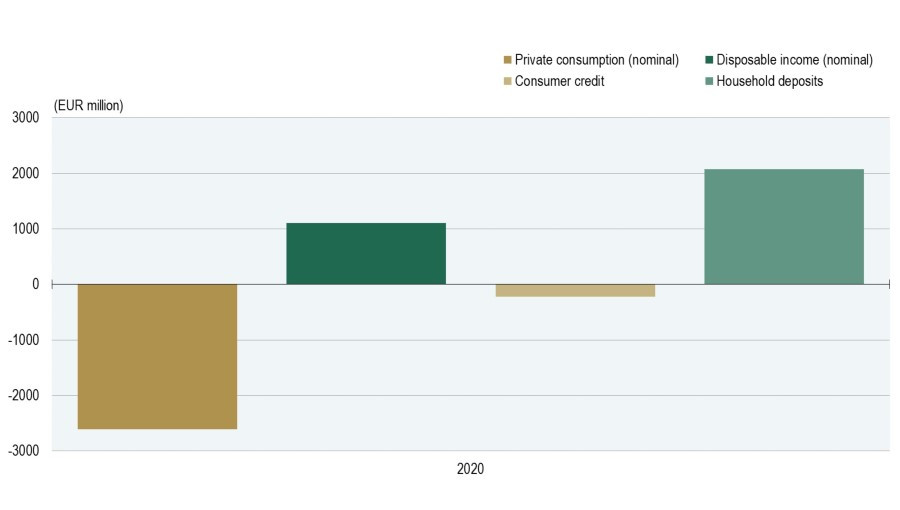
Task: Click the light green Household deposits bar
Action: click(784, 227)
